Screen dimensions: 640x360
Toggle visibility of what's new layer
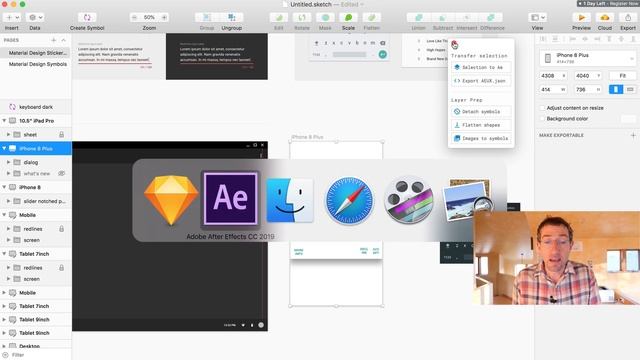coord(61,173)
